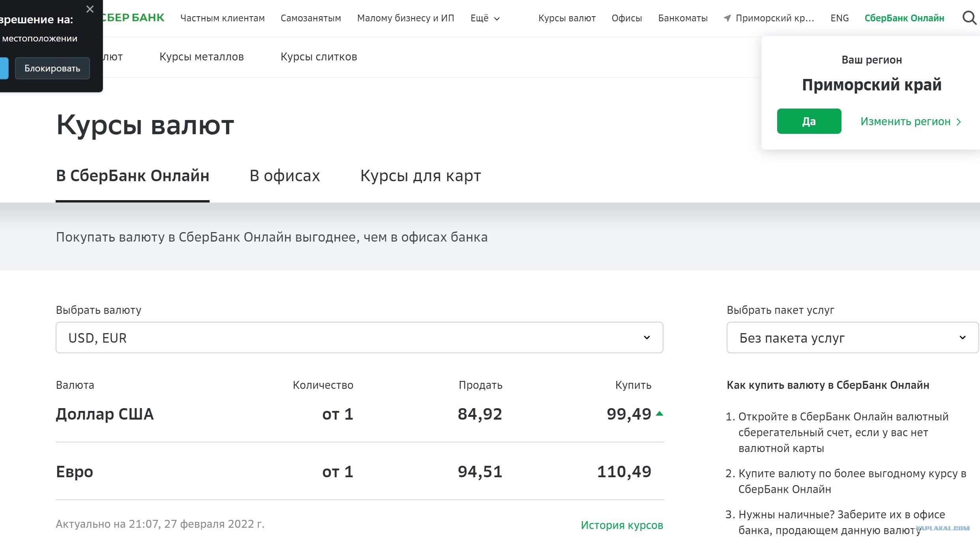Select the В СберБанк Онлайн tab
The image size is (980, 540).
[x=133, y=176]
